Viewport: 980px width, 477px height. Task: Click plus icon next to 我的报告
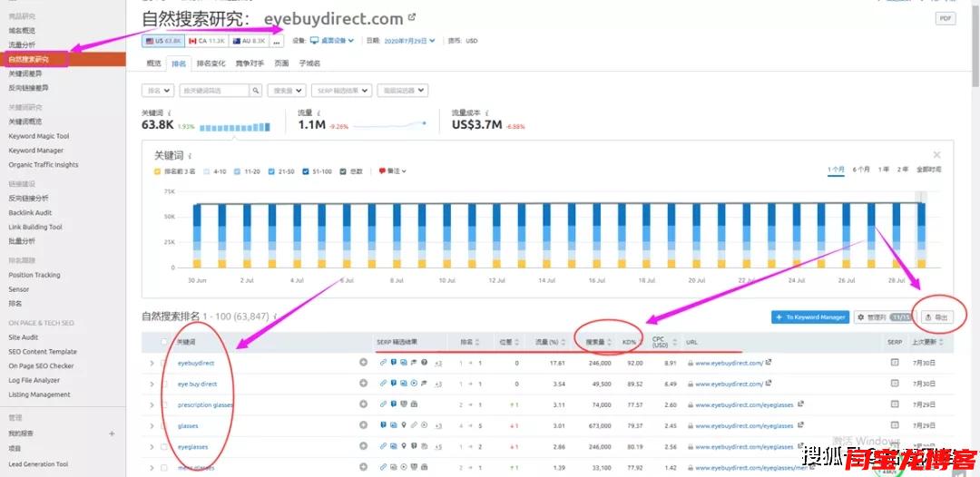point(112,433)
